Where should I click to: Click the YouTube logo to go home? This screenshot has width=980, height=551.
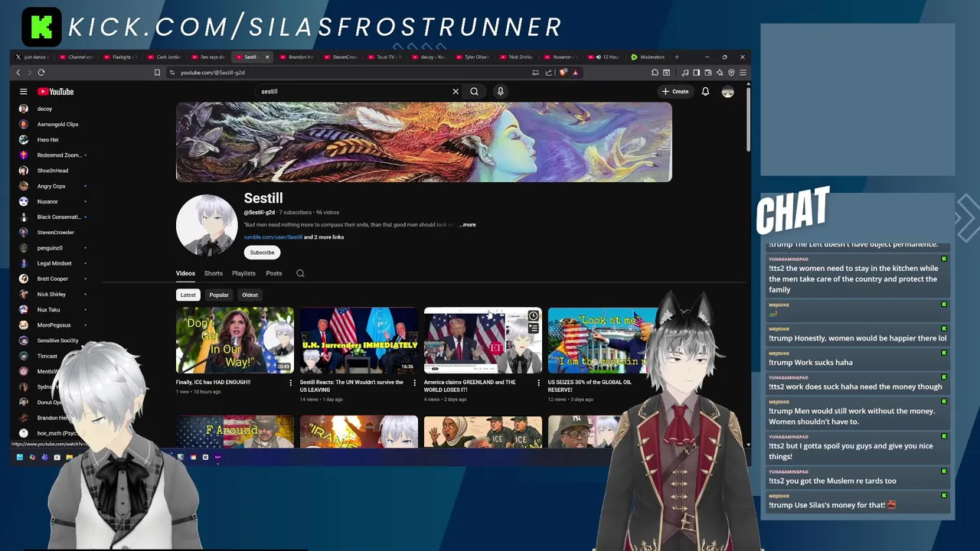pyautogui.click(x=56, y=91)
